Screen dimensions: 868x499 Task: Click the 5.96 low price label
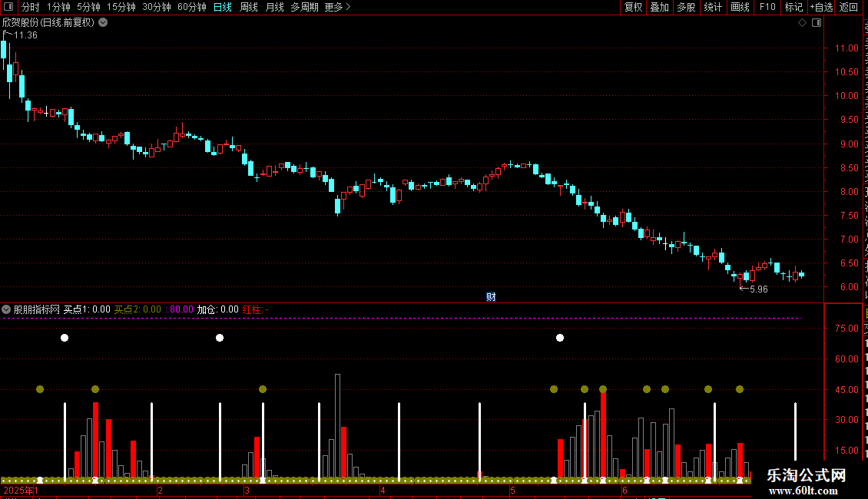click(x=758, y=289)
